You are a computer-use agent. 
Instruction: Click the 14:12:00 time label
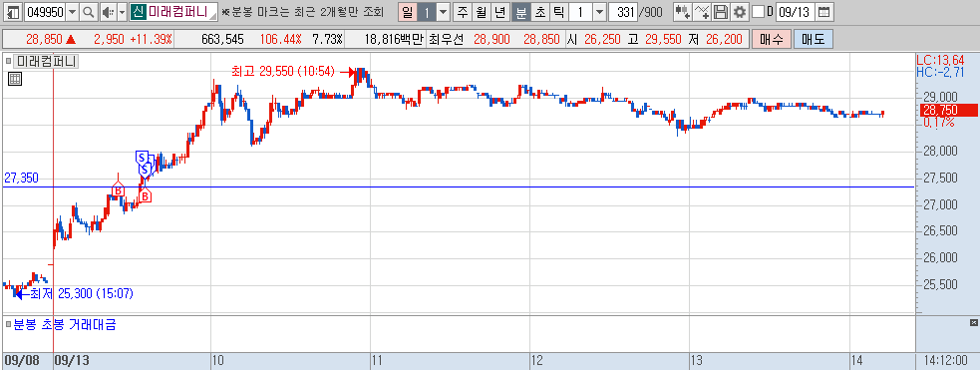click(x=947, y=361)
